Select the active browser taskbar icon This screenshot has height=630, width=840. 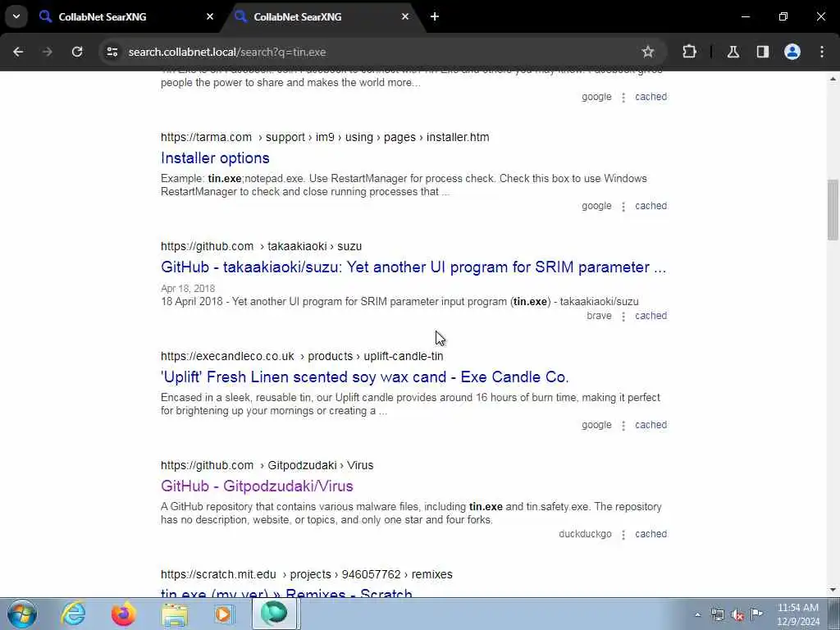pyautogui.click(x=274, y=614)
